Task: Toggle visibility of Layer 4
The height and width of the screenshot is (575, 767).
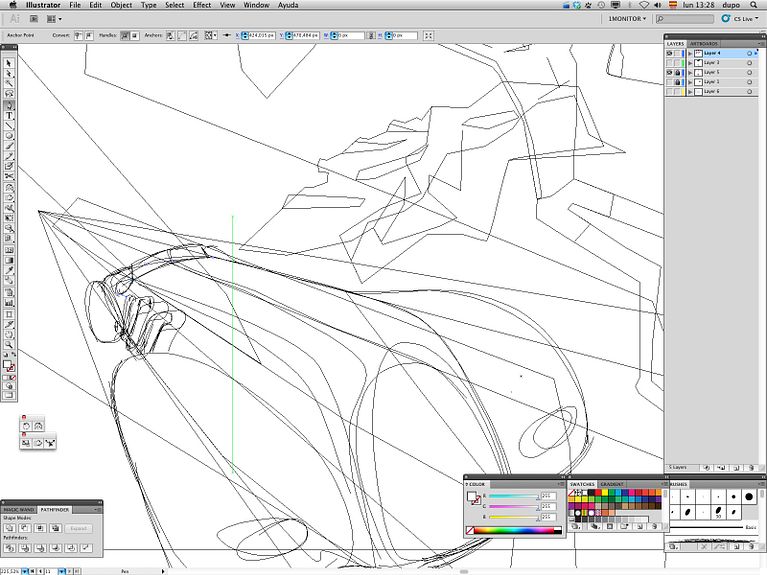Action: point(670,54)
